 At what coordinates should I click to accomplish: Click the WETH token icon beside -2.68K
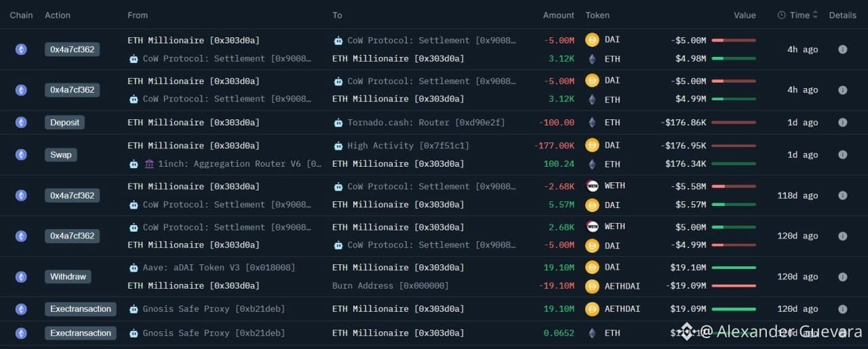coord(592,186)
